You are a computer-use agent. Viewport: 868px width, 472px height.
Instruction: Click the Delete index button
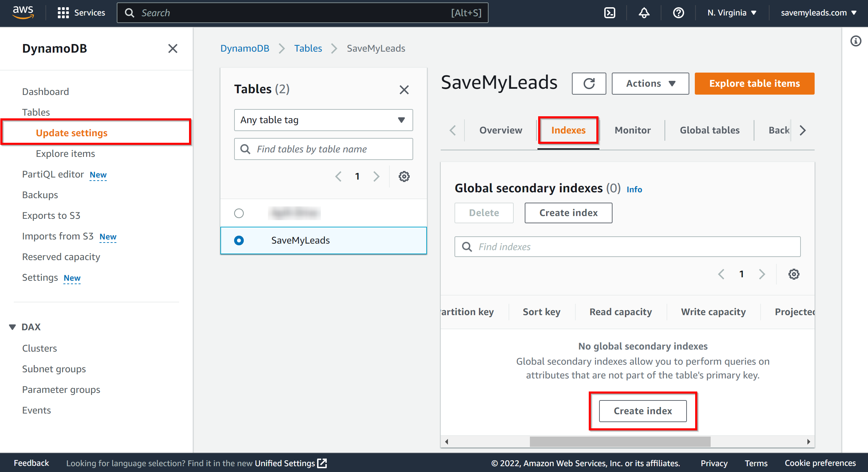pos(484,213)
